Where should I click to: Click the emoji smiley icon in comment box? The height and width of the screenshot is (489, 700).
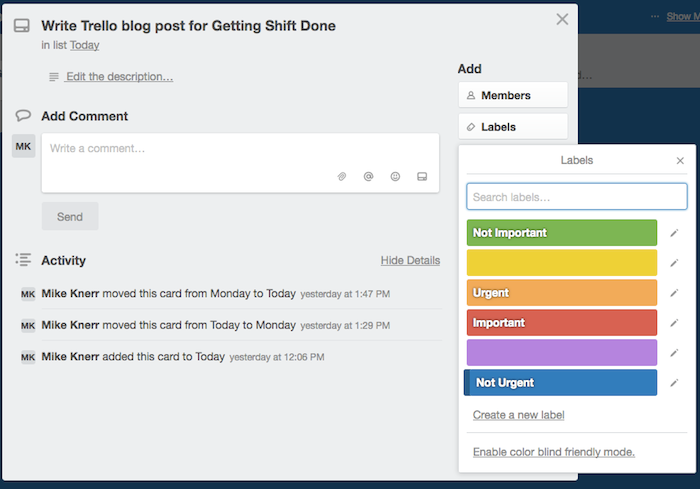tap(395, 176)
